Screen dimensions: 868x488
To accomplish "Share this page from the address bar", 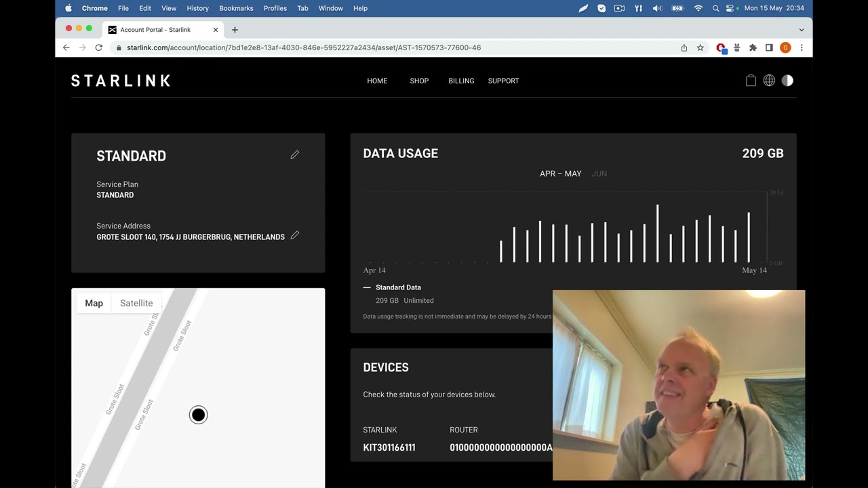I will point(684,47).
